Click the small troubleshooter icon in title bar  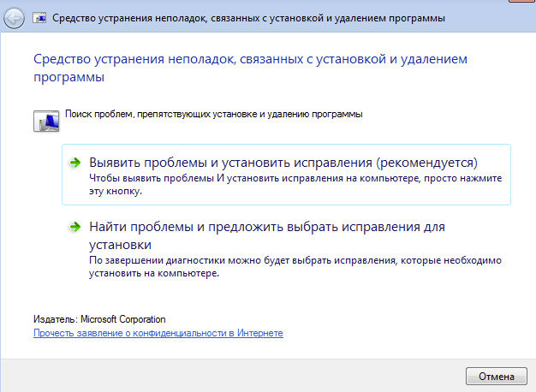pos(40,20)
